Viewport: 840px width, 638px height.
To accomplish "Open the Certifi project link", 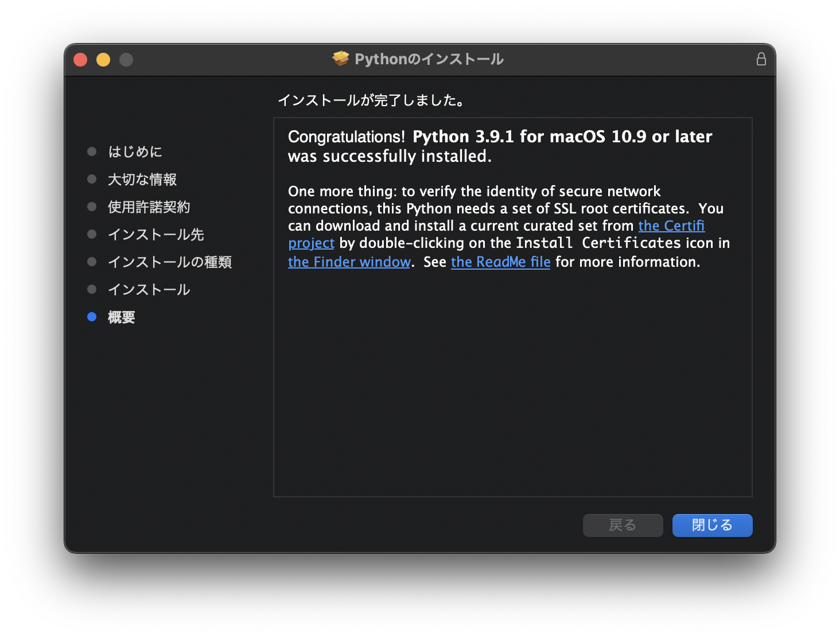I will point(671,226).
